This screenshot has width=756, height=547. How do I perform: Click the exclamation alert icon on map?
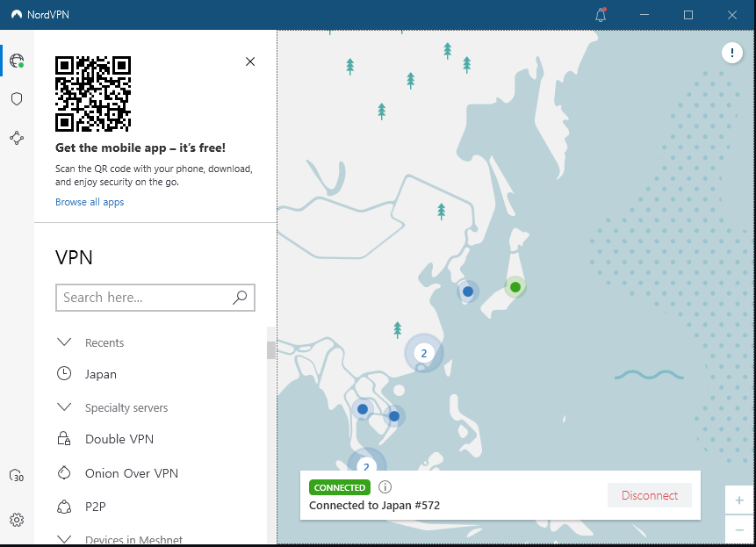click(732, 53)
